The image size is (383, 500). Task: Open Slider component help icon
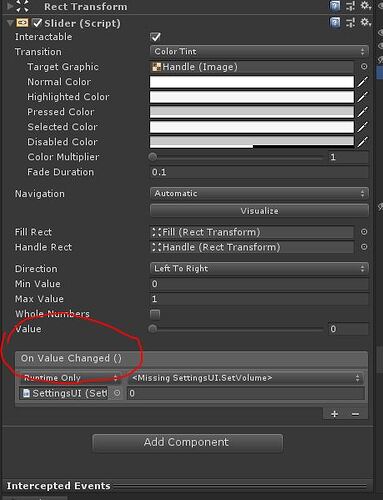335,23
